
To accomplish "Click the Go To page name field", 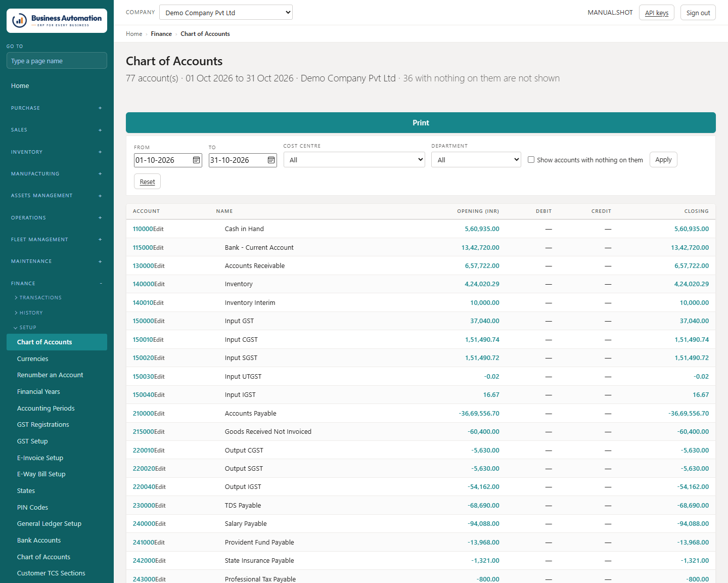I will coord(57,61).
